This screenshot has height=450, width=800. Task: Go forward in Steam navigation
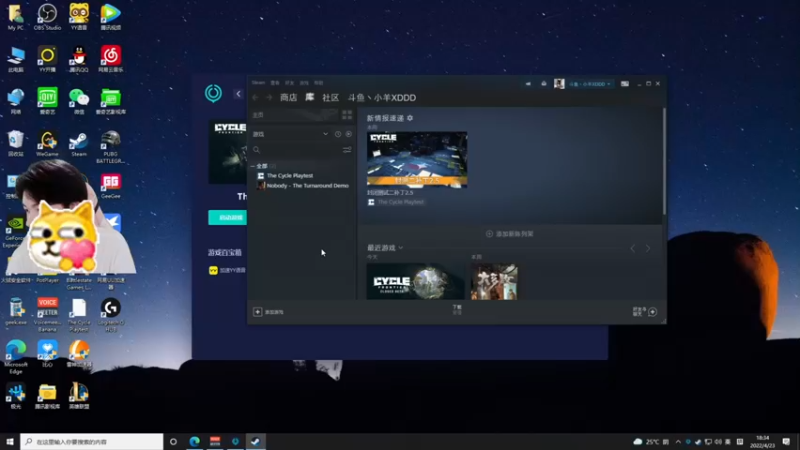(x=269, y=97)
